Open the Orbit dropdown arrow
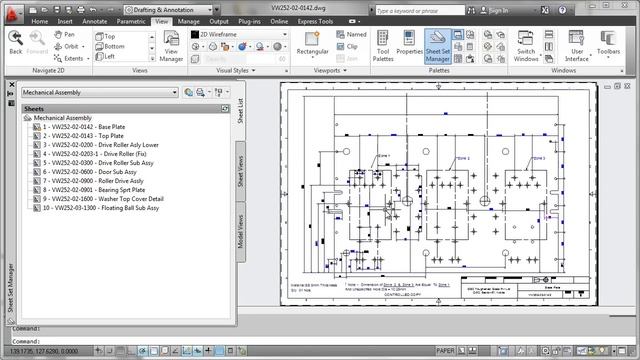Screen dimensions: 640x360 pyautogui.click(x=83, y=47)
